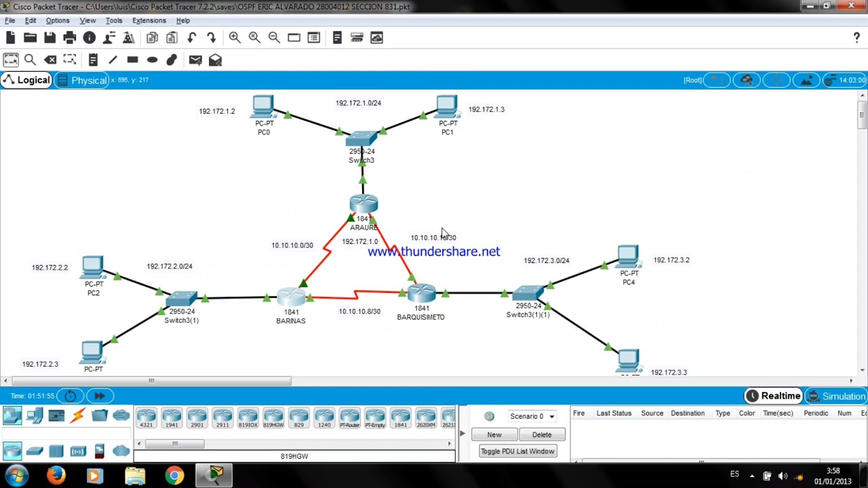868x488 pixels.
Task: Add a Complex PDU open envelope
Action: tap(215, 60)
